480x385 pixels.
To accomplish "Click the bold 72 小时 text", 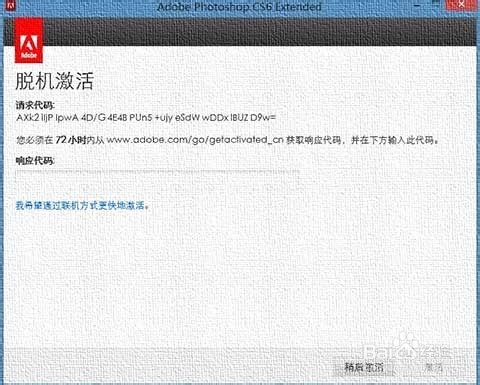I will (x=71, y=140).
